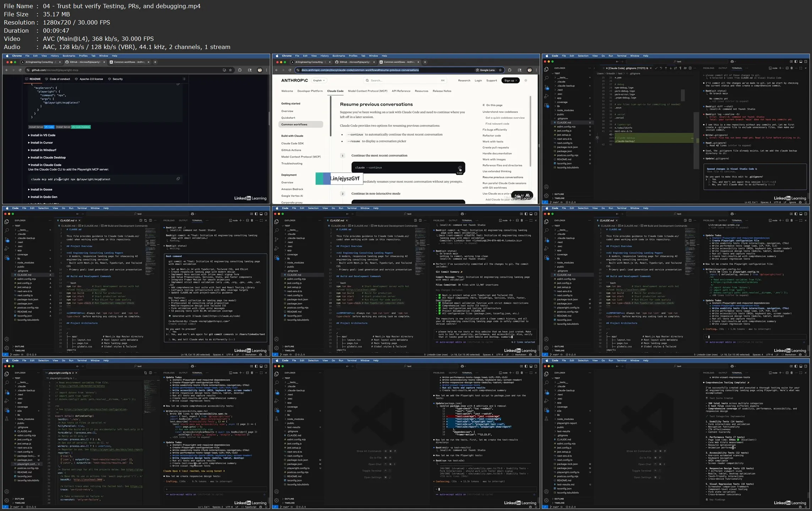This screenshot has width=812, height=511.
Task: Toggle the docs light/dark theme sun icon
Action: point(526,80)
